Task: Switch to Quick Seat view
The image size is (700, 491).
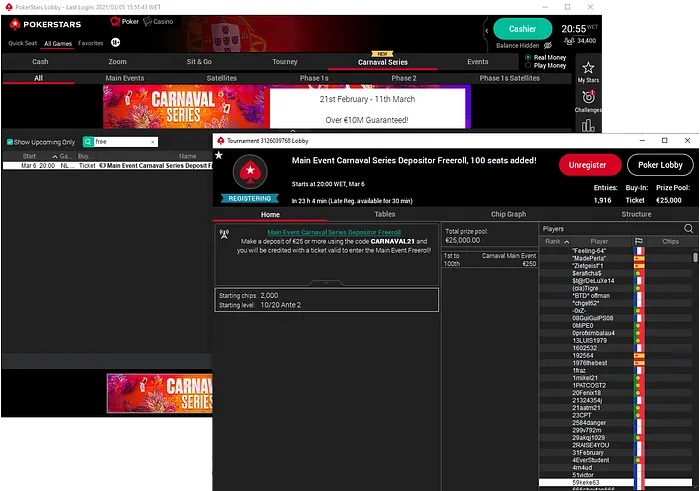Action: point(22,43)
